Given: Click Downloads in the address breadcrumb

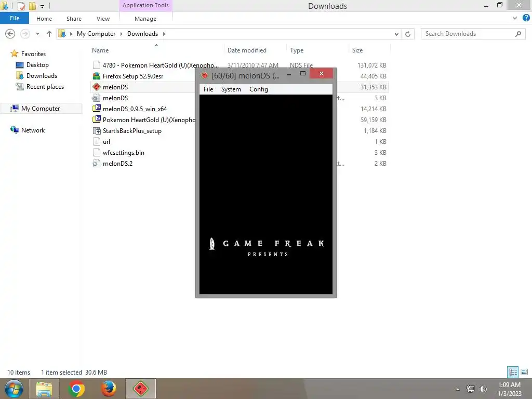Looking at the screenshot, I should point(142,34).
